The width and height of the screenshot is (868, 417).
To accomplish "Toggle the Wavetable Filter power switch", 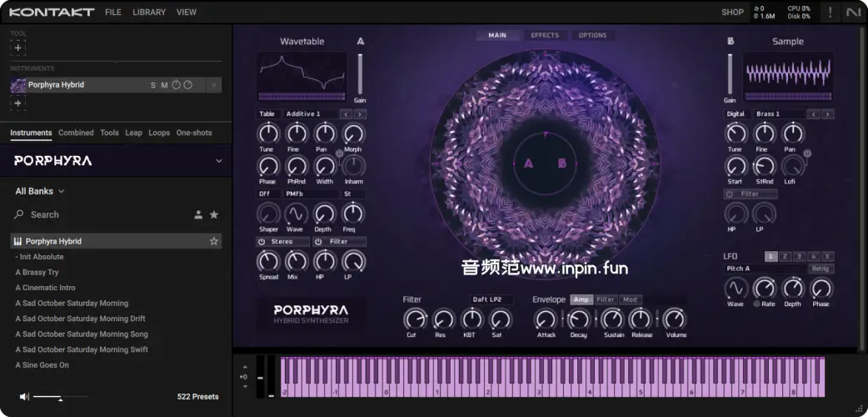I will click(320, 242).
